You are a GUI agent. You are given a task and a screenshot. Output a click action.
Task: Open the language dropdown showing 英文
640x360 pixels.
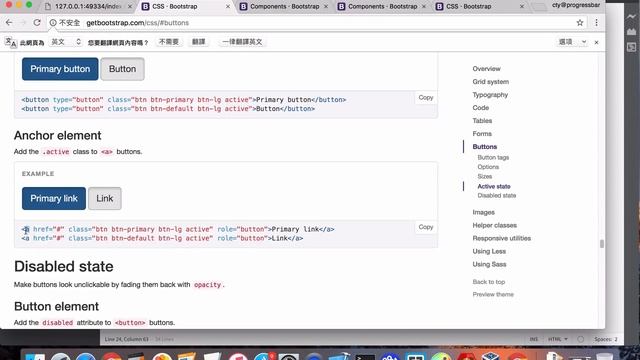[x=65, y=42]
